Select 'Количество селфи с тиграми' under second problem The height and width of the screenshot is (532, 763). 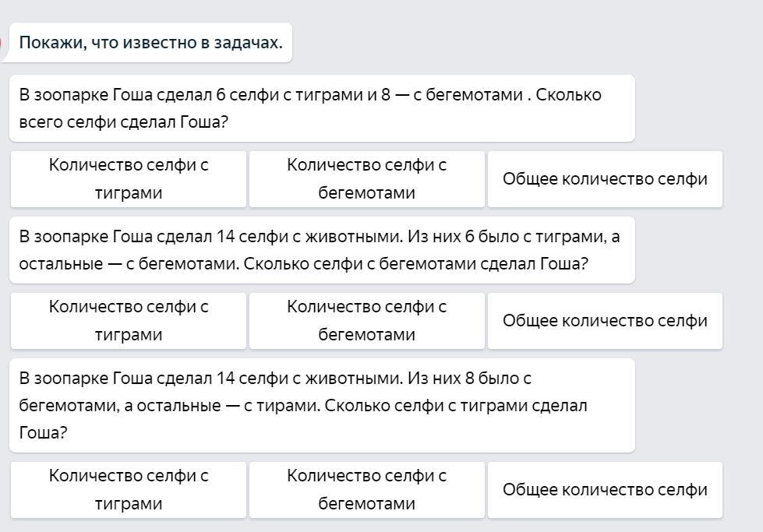tap(129, 321)
